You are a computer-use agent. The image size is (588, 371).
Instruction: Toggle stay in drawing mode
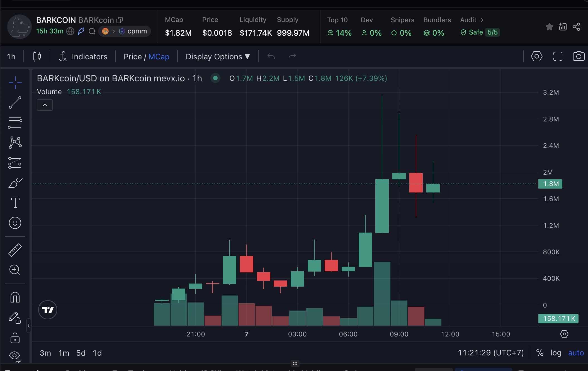(15, 318)
